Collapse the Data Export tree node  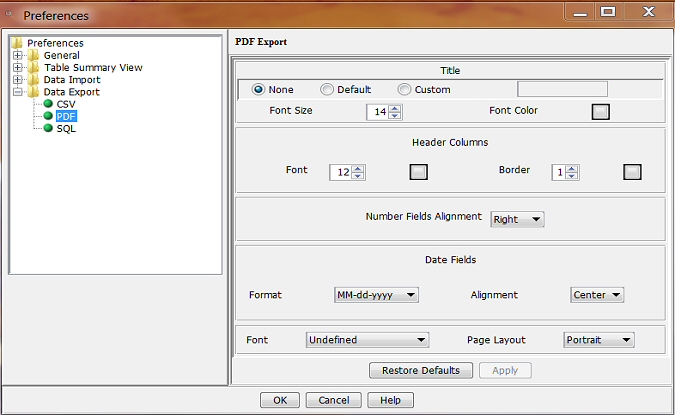pos(18,92)
